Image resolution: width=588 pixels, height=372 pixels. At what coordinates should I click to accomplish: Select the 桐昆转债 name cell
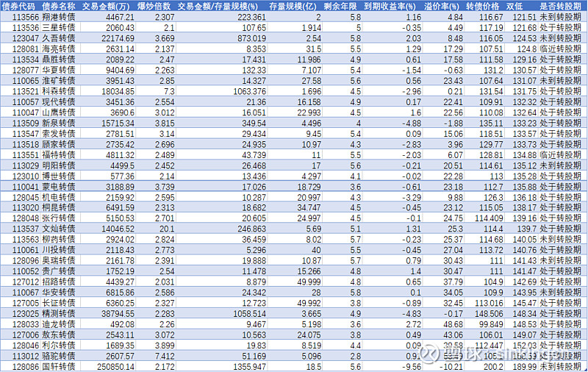58,207
